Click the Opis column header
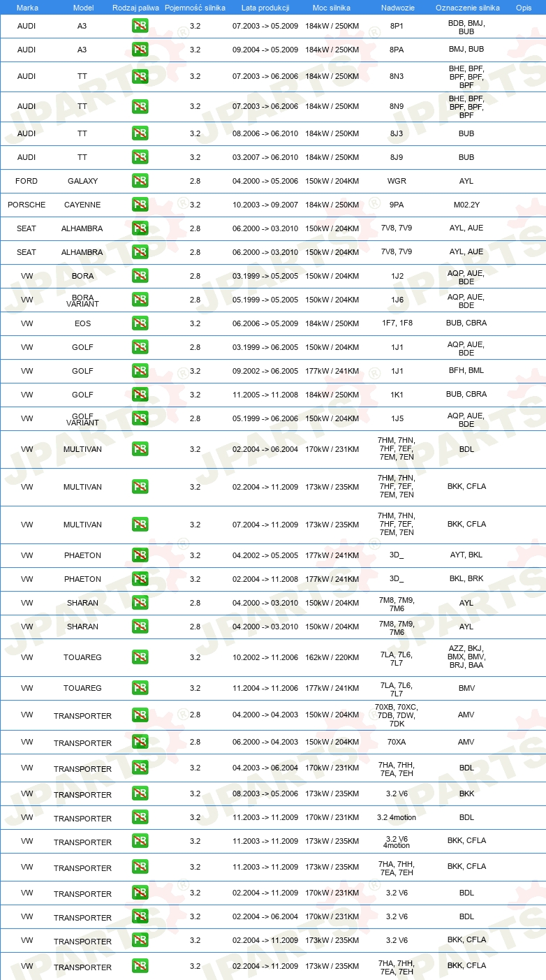 pos(523,8)
